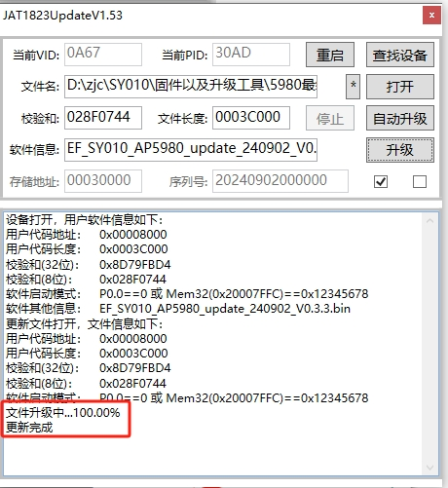Start 自动升级 auto upgrade
The width and height of the screenshot is (448, 488).
400,118
